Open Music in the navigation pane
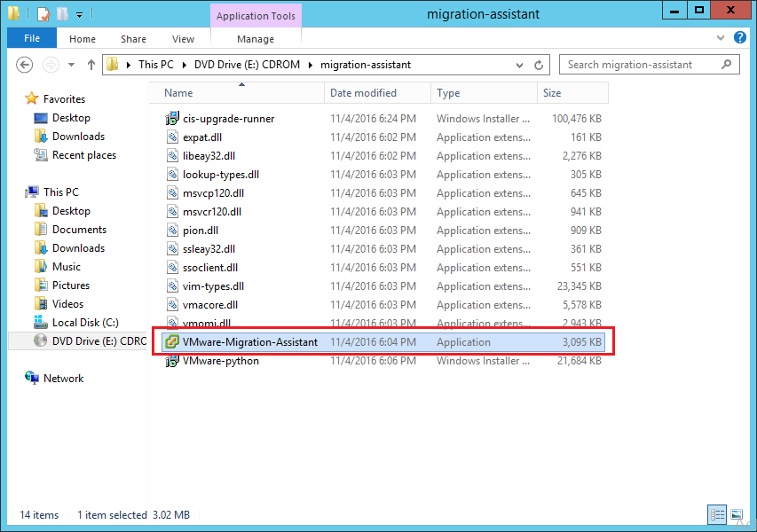The height and width of the screenshot is (532, 757). coord(67,267)
